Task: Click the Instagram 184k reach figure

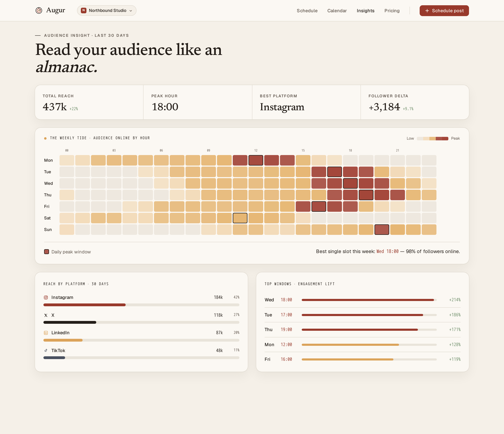Action: (x=218, y=297)
